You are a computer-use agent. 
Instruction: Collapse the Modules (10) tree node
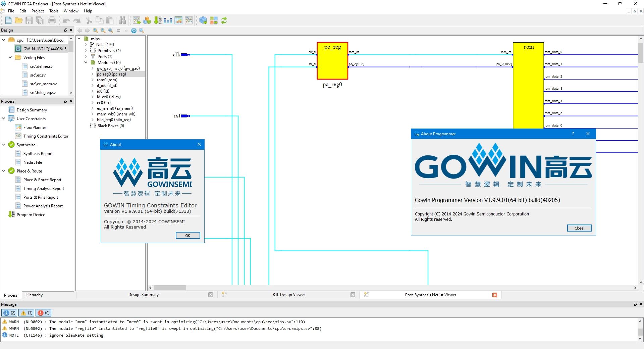[x=86, y=62]
